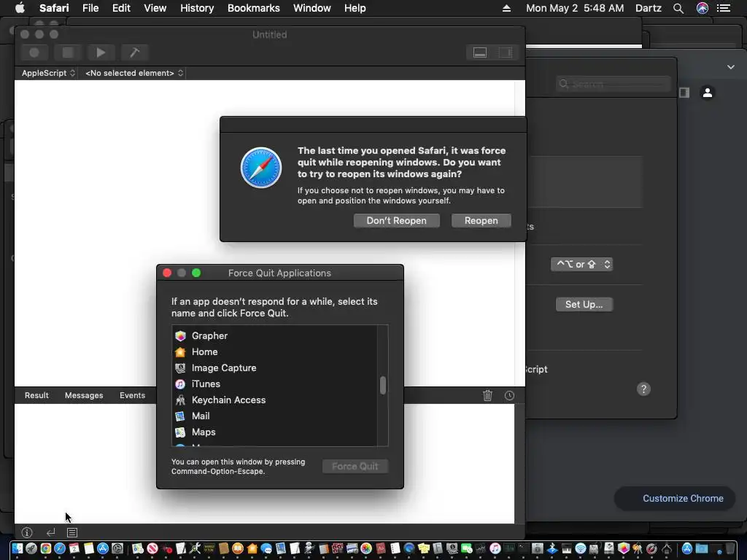747x560 pixels.
Task: Open Spotlight search in menu bar
Action: [678, 8]
